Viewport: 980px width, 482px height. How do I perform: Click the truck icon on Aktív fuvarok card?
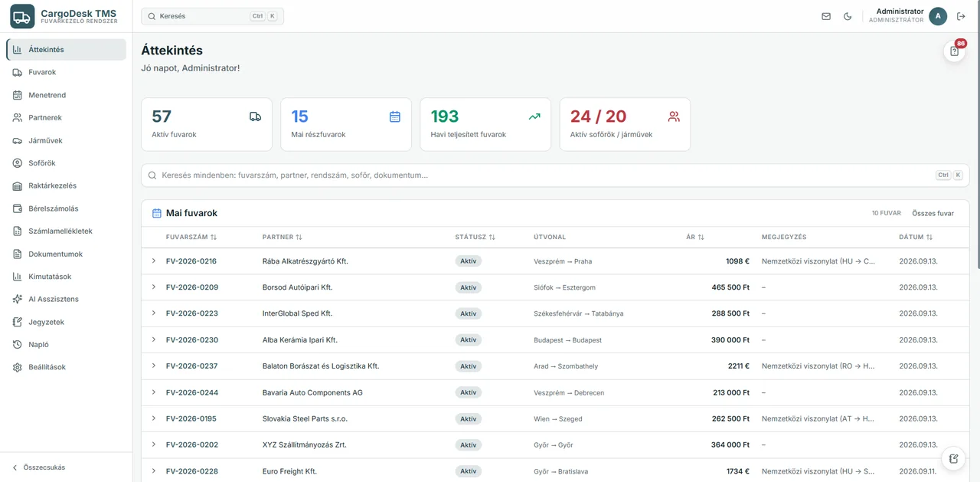click(256, 116)
